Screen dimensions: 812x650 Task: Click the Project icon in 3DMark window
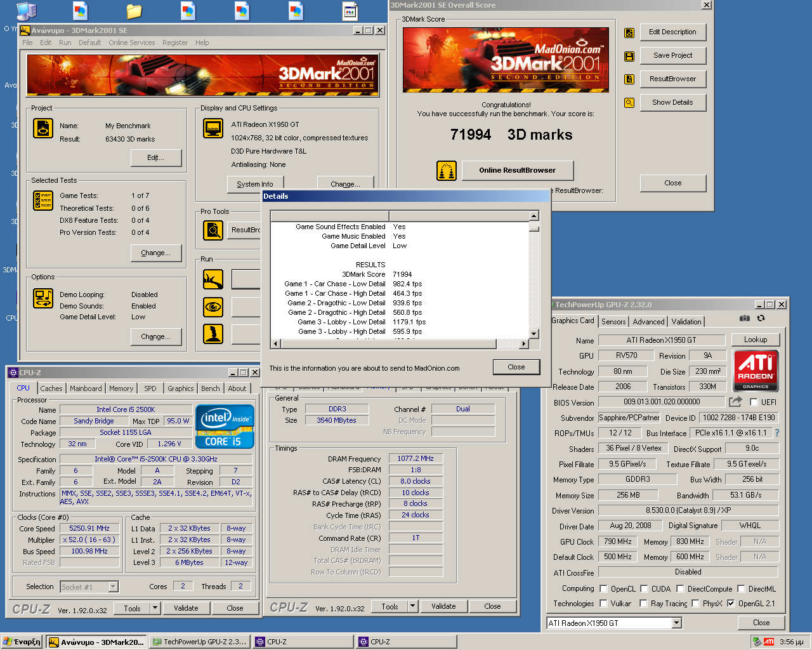43,128
